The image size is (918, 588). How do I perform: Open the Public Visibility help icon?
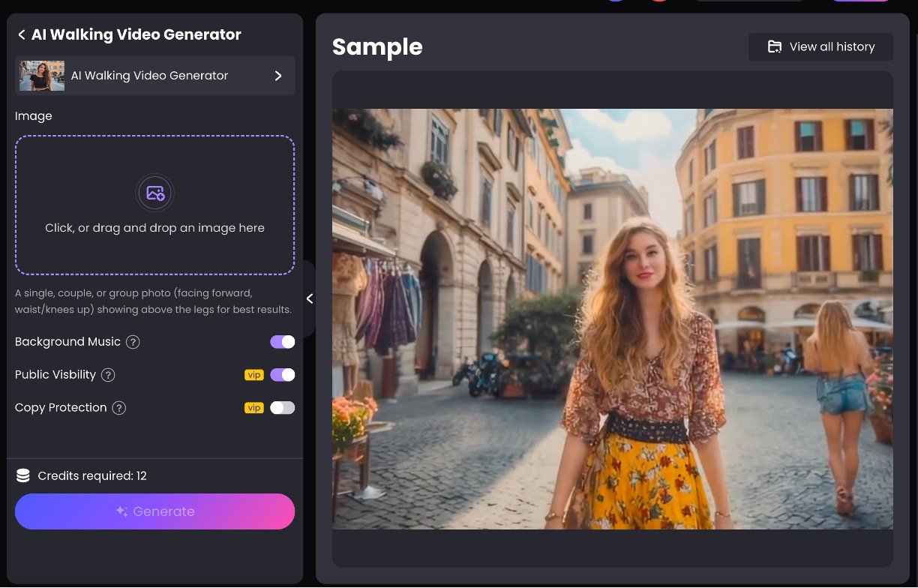108,375
